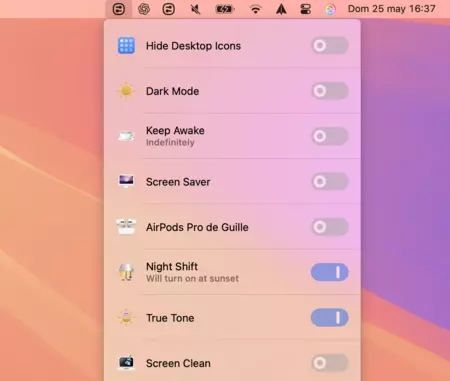This screenshot has height=381, width=450.
Task: Click the blue grid Hide Desktop Icons icon
Action: (x=126, y=46)
